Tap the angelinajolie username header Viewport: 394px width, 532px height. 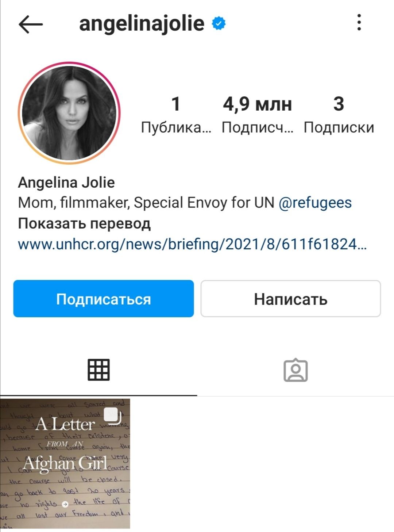coord(142,24)
